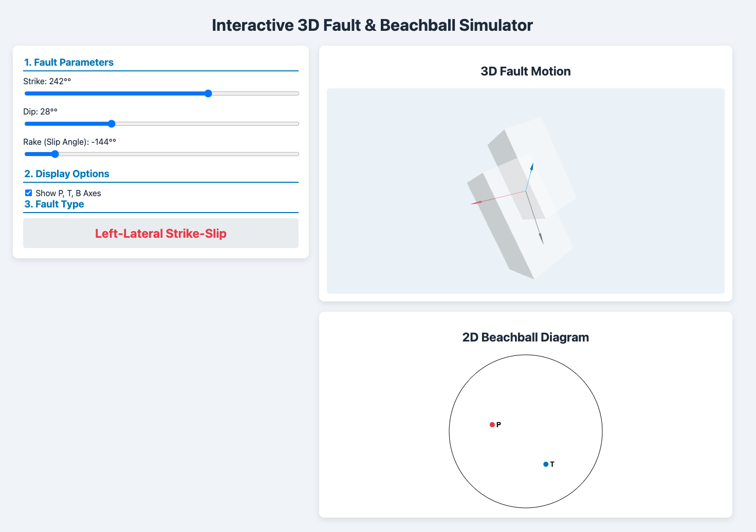Image resolution: width=756 pixels, height=532 pixels.
Task: Click the red P marker on the beachball
Action: point(492,425)
